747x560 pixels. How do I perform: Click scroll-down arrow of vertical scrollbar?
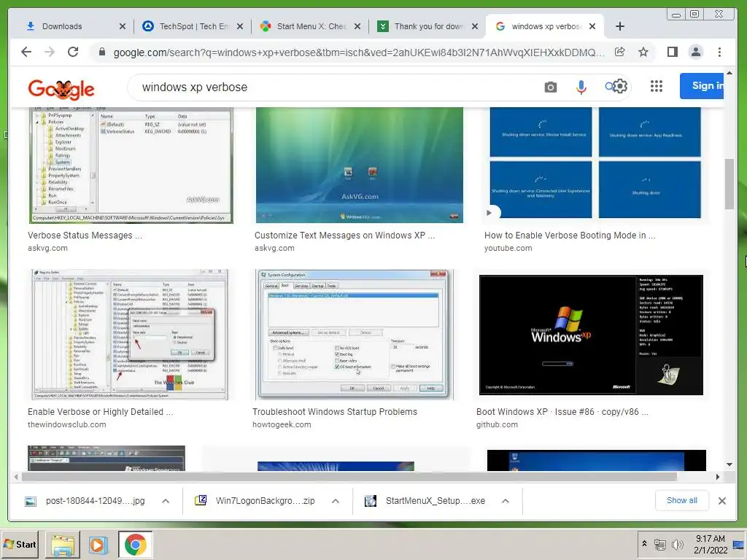[729, 464]
